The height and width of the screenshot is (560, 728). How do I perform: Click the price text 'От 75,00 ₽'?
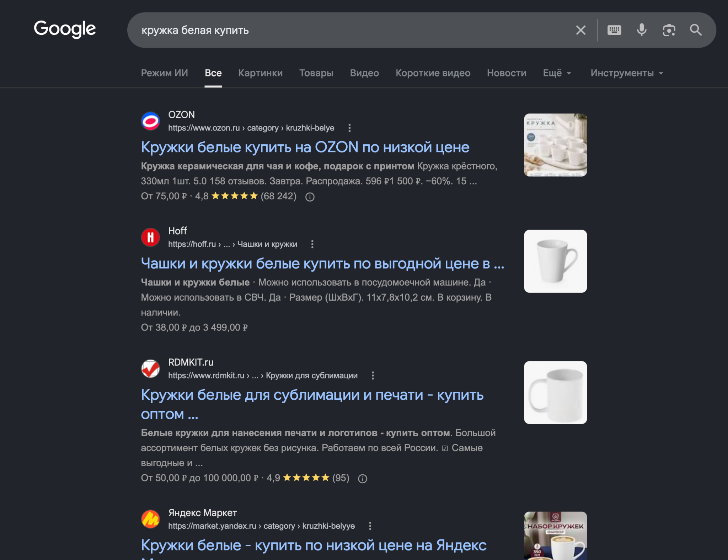164,196
